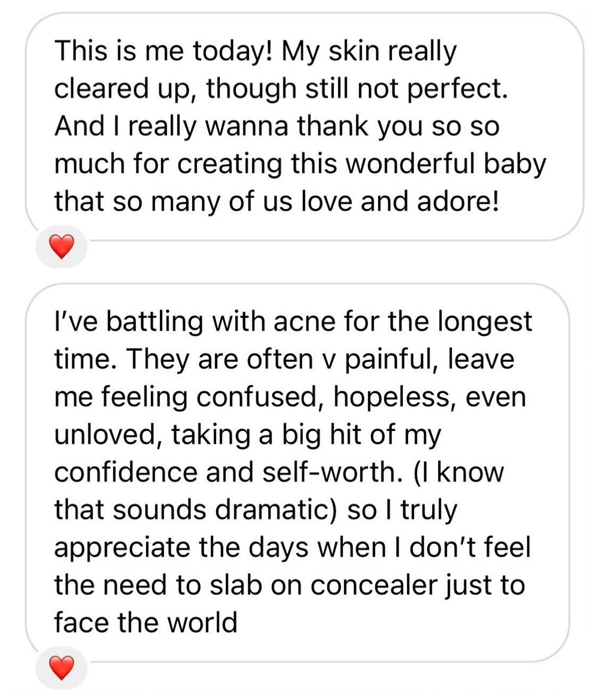Tap the heart reaction under the acne message
This screenshot has height=700, width=597.
pyautogui.click(x=61, y=667)
